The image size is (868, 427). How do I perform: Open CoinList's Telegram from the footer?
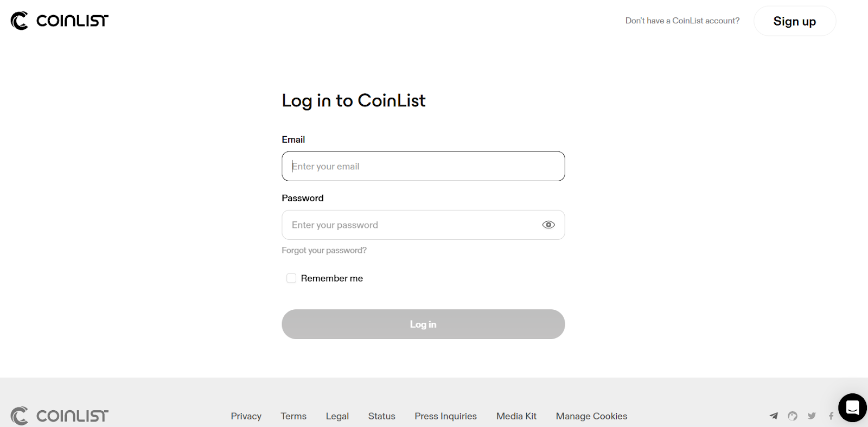[x=774, y=416]
